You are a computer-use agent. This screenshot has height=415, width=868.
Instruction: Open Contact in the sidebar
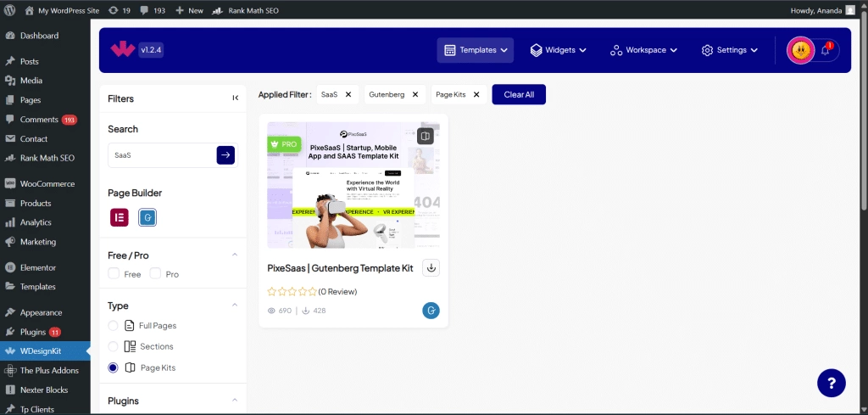pyautogui.click(x=34, y=139)
